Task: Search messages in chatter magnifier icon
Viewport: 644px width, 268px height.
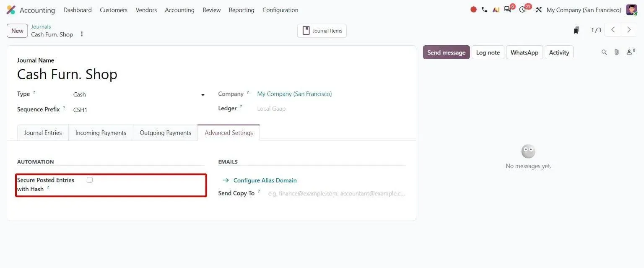Action: click(x=604, y=52)
